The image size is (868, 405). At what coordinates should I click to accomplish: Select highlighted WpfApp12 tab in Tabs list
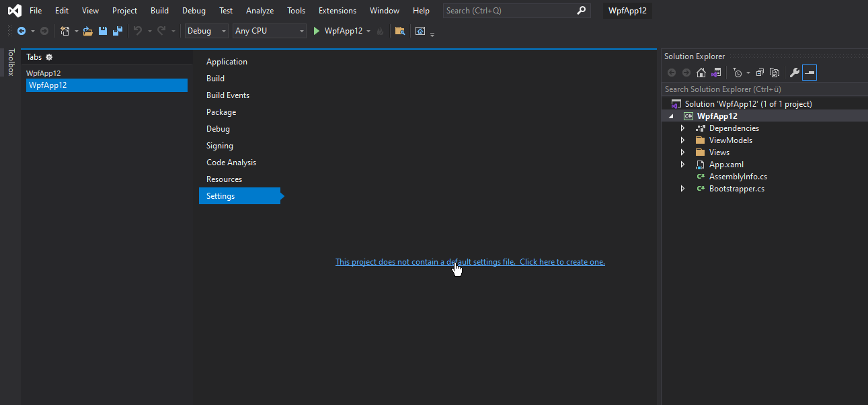pyautogui.click(x=107, y=85)
